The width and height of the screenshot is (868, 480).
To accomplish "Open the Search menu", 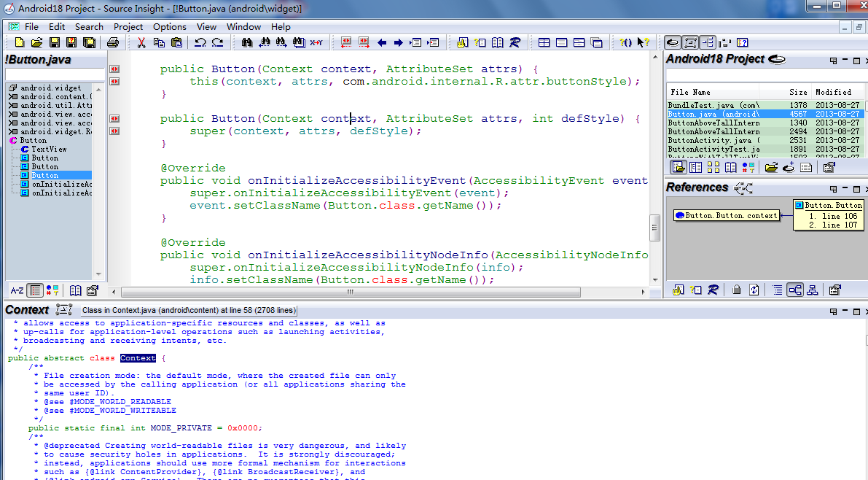I will pyautogui.click(x=89, y=26).
